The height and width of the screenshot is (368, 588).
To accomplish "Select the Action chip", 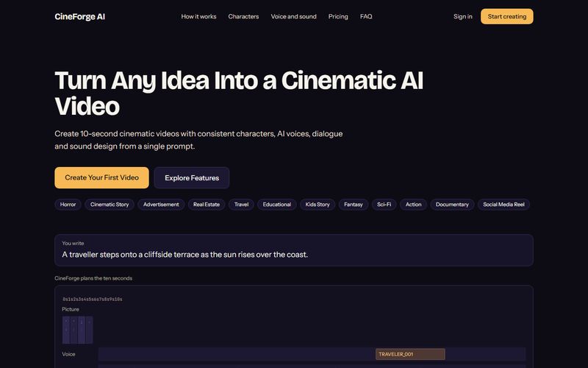I will click(x=413, y=205).
